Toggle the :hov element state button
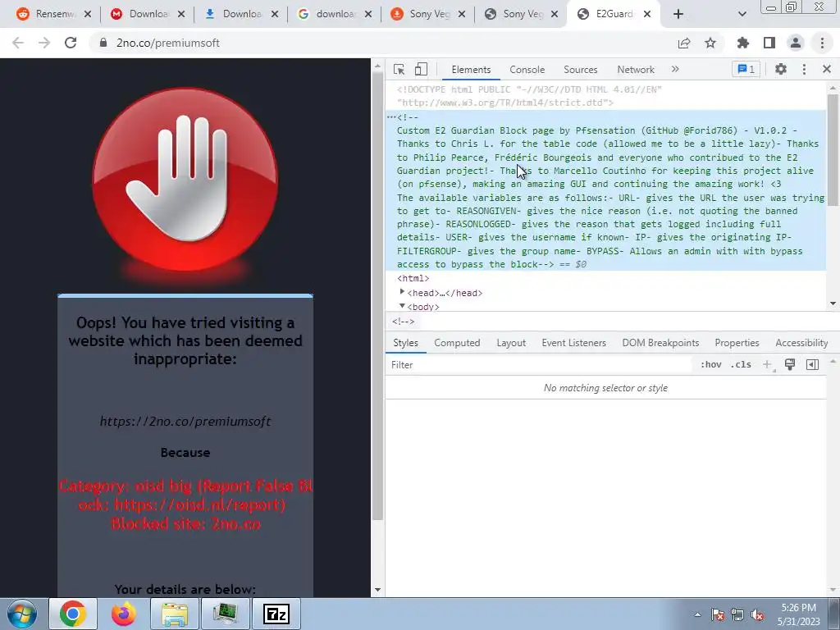This screenshot has width=840, height=630. pyautogui.click(x=710, y=365)
